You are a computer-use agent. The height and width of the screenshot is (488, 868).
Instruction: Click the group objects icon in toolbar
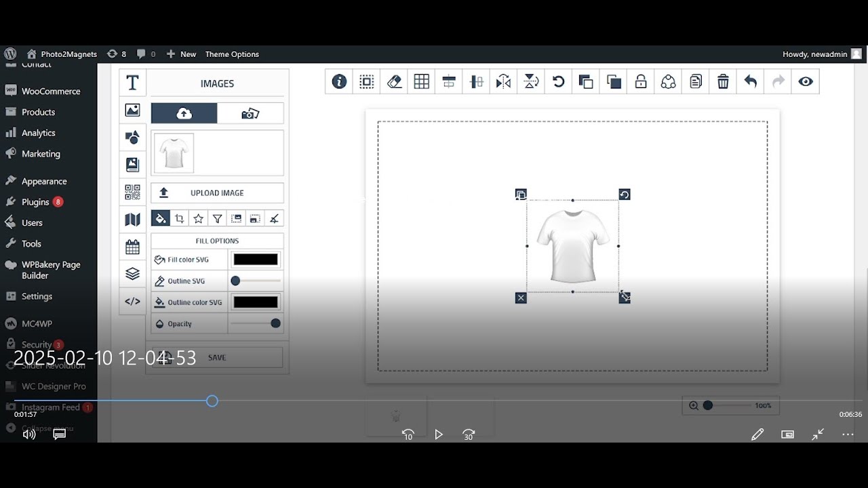click(669, 81)
